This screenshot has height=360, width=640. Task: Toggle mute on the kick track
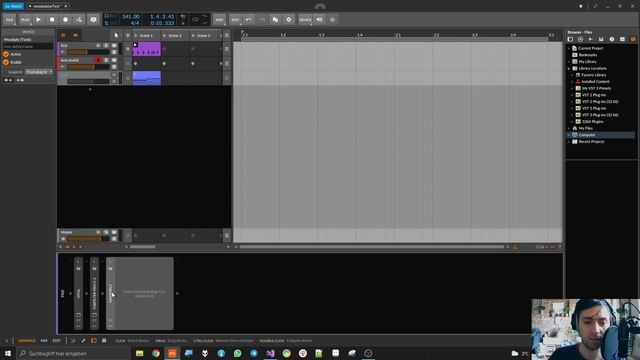[x=114, y=46]
